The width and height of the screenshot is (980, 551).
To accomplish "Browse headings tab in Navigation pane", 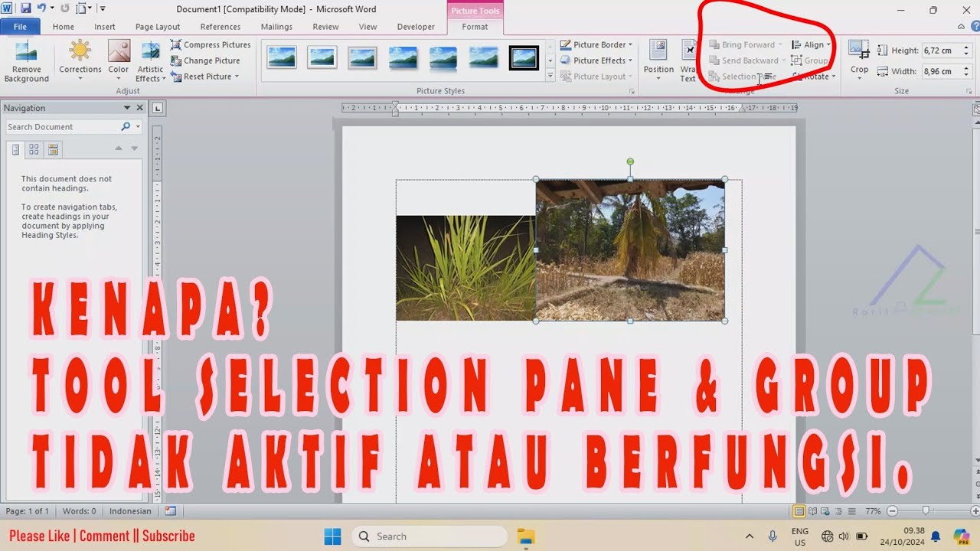I will pos(15,149).
